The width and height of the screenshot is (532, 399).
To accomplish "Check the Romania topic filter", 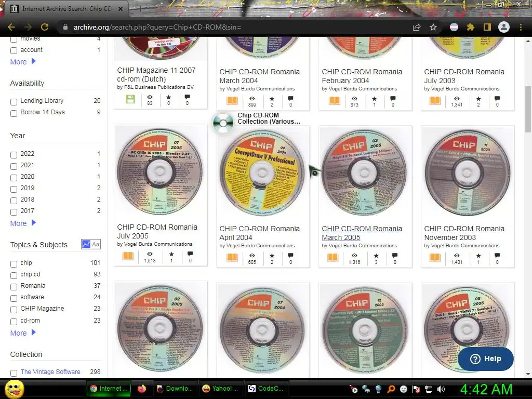I will (x=14, y=287).
